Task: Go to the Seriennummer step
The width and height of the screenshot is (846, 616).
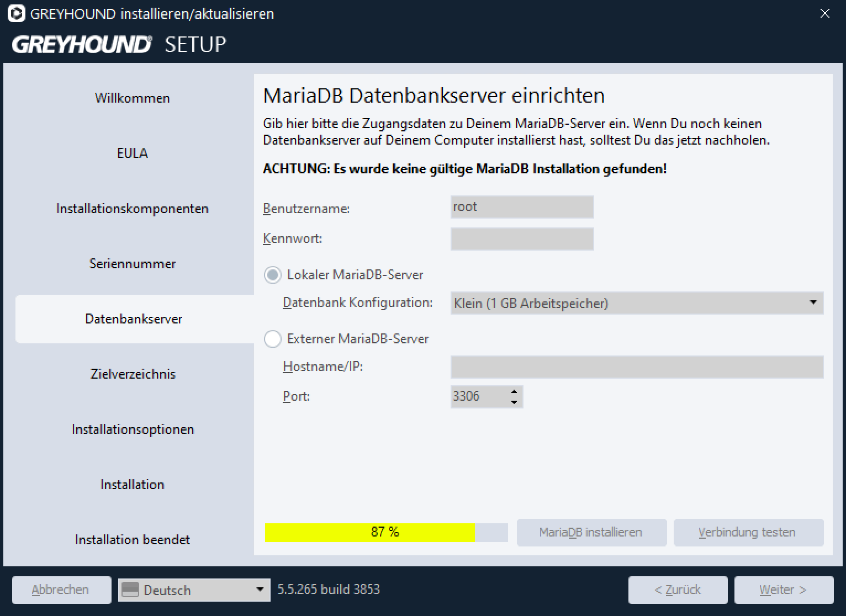Action: [133, 264]
